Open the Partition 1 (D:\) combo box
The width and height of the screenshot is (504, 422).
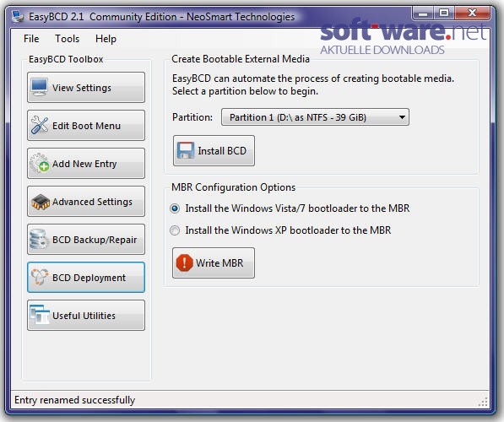click(315, 117)
